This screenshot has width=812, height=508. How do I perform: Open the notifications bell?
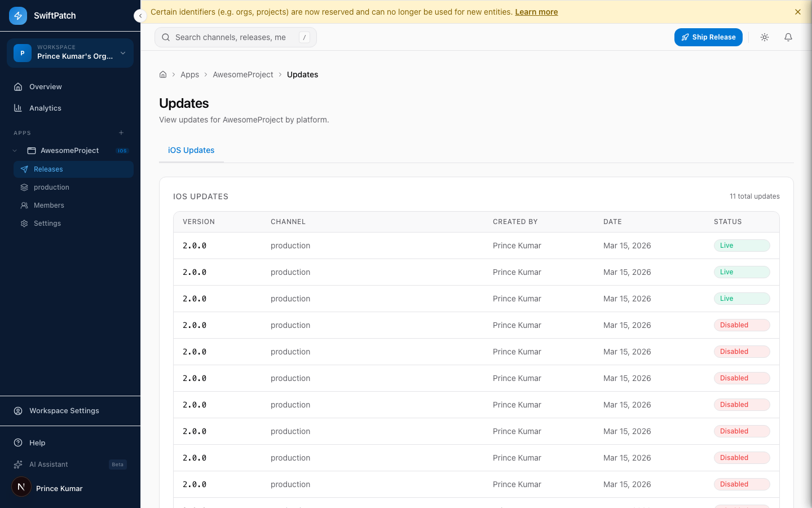788,37
